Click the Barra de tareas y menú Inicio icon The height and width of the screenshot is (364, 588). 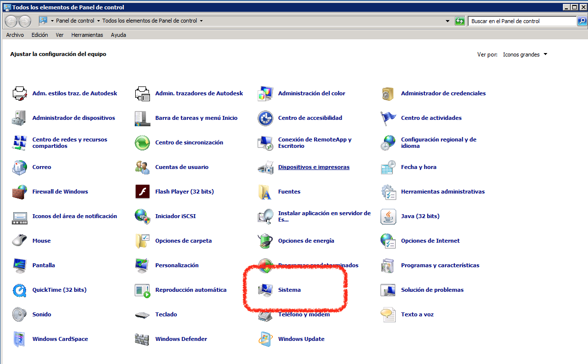coord(143,118)
